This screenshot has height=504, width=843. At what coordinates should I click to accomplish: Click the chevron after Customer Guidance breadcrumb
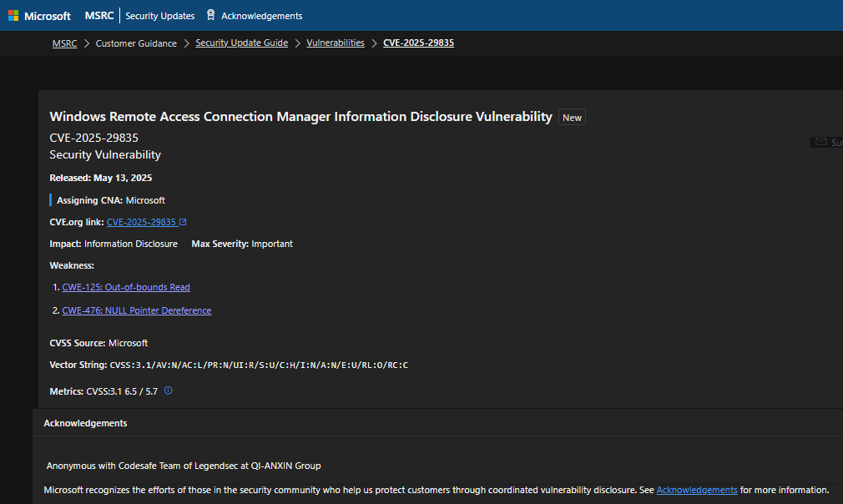pos(186,43)
